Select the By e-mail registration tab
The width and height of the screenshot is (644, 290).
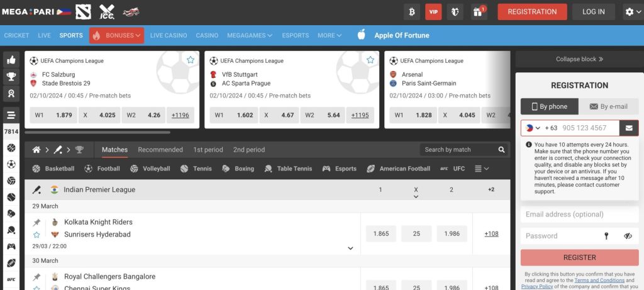click(x=608, y=107)
